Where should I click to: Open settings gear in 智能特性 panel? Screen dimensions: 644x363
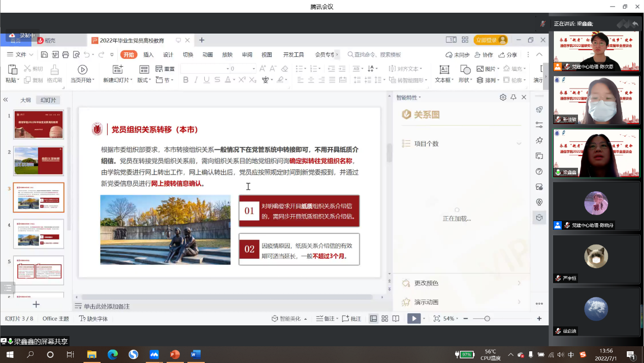503,97
